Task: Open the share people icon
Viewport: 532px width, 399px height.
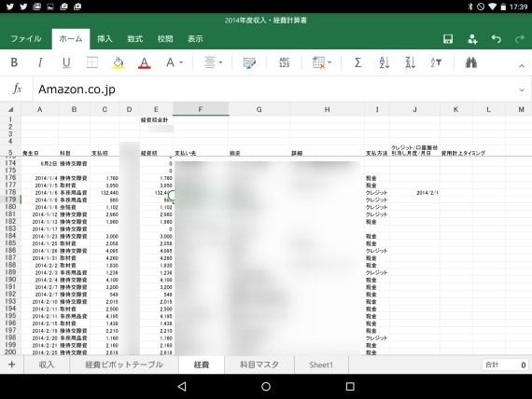Action: click(472, 39)
